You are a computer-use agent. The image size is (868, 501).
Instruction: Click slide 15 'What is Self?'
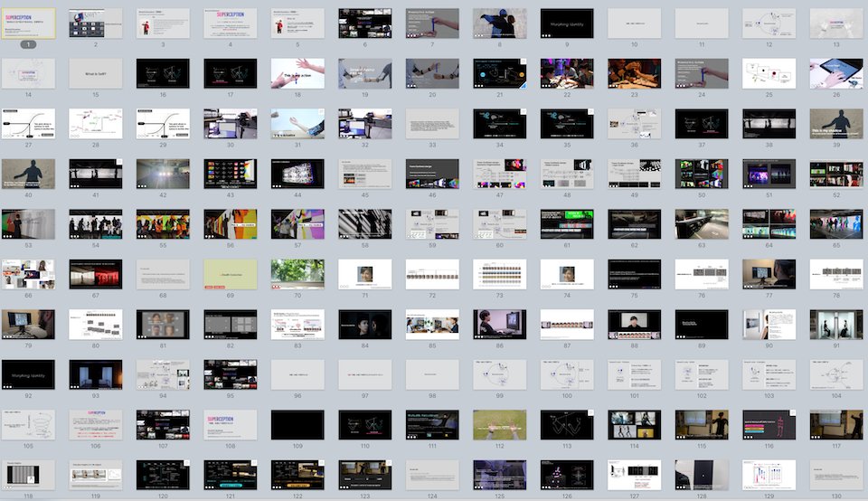(x=95, y=73)
